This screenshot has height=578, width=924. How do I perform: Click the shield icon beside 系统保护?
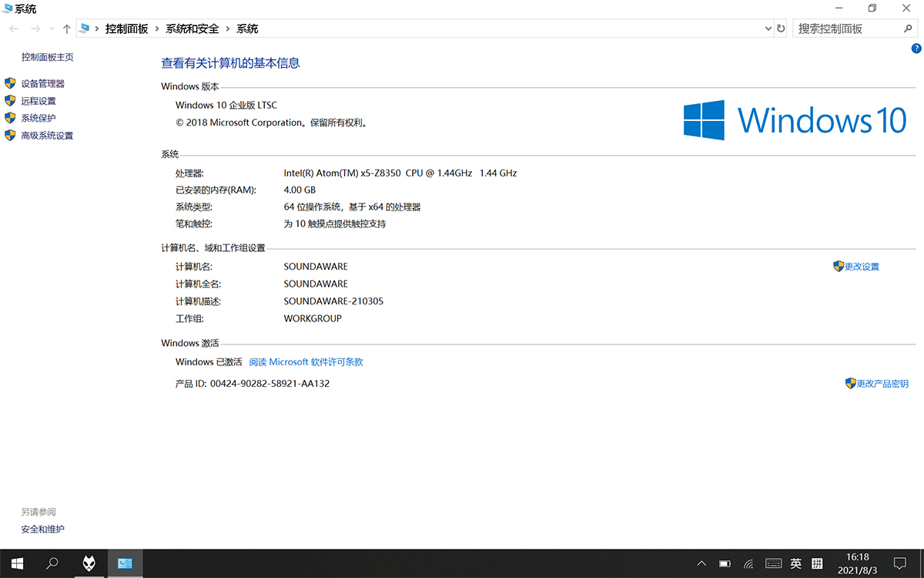[x=10, y=118]
